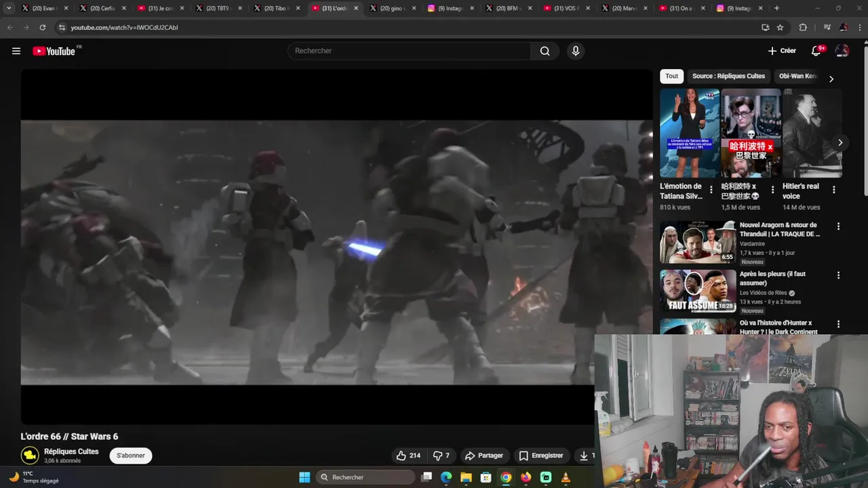Click the youtube.com address bar URL
Viewport: 868px width, 488px height.
[x=124, y=27]
